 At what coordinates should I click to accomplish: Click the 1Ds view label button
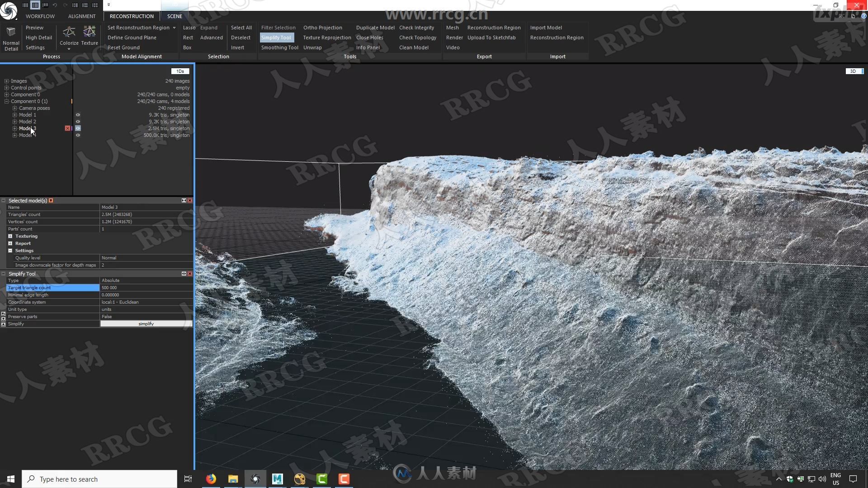click(180, 71)
